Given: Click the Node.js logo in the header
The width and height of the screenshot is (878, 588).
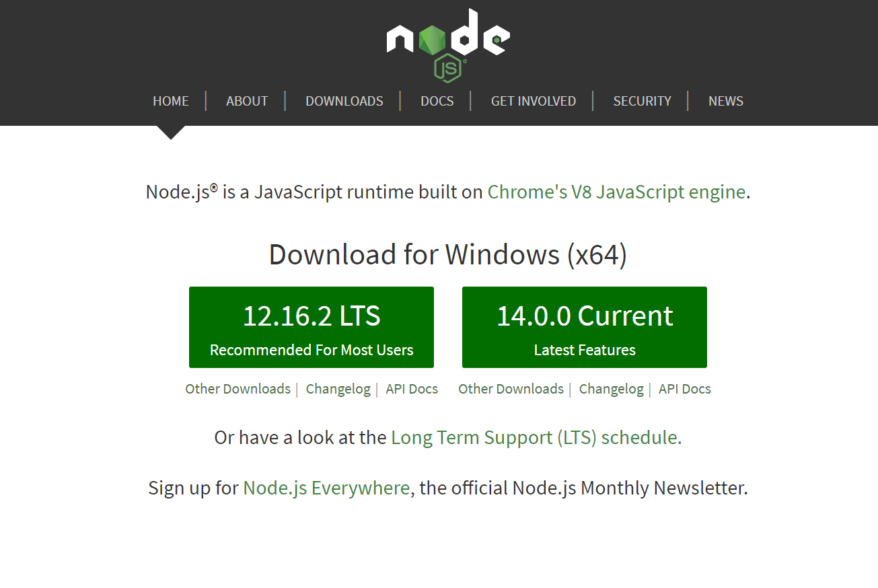Looking at the screenshot, I should [448, 44].
